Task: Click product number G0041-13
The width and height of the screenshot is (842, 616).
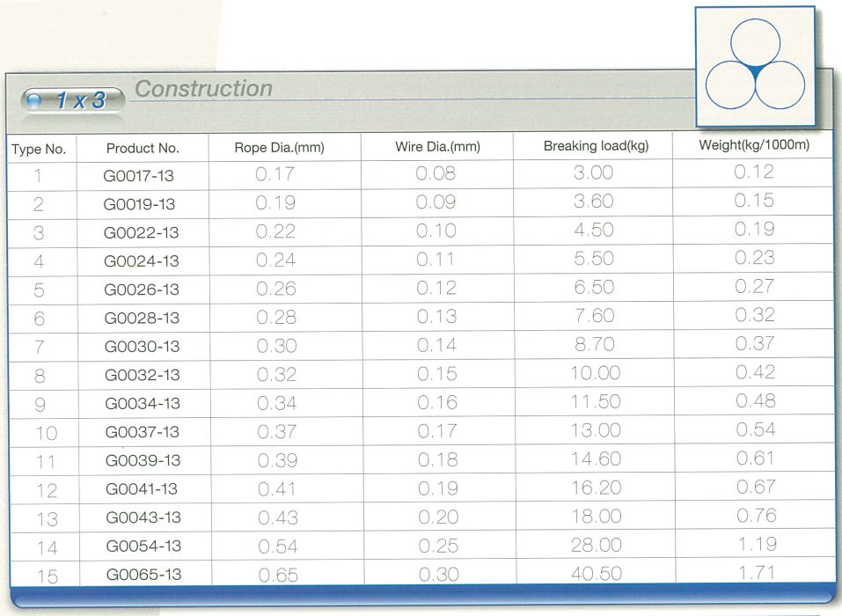Action: (x=142, y=488)
